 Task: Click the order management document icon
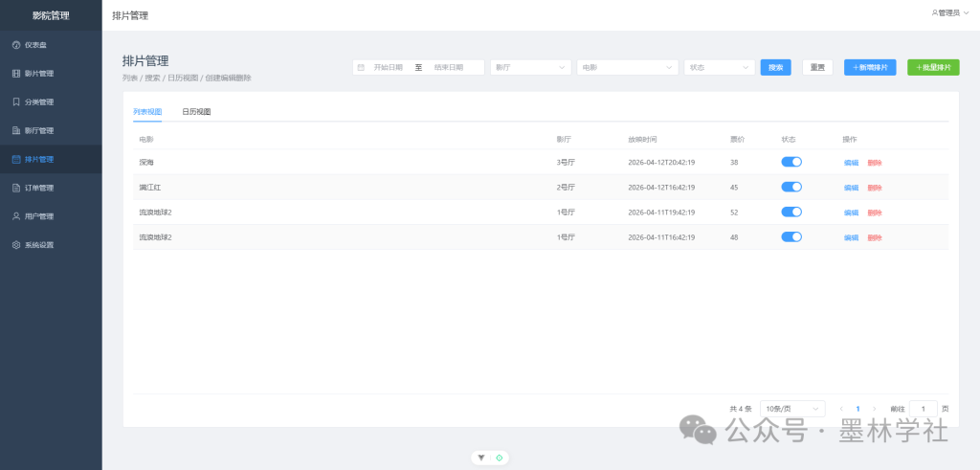[16, 188]
